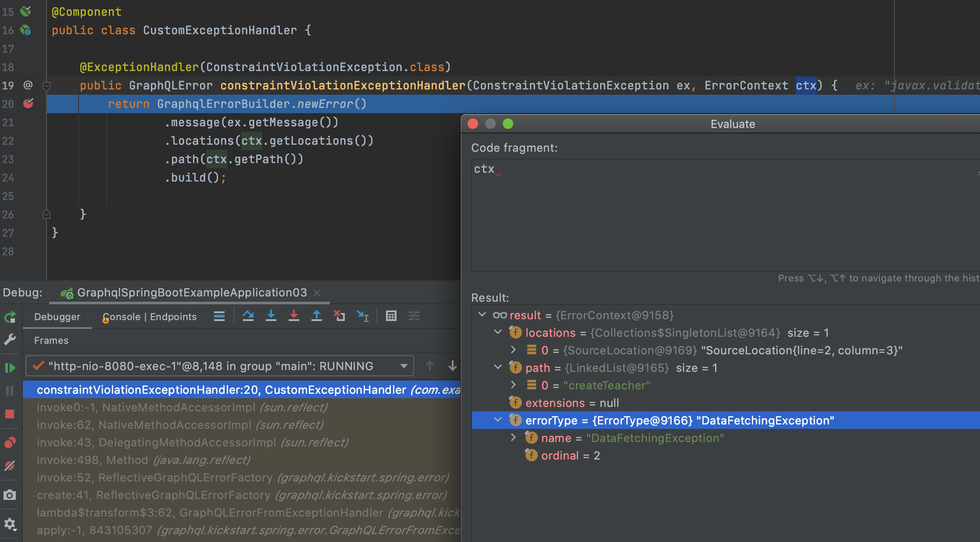Step out of the current method
This screenshot has width=980, height=542.
[316, 316]
